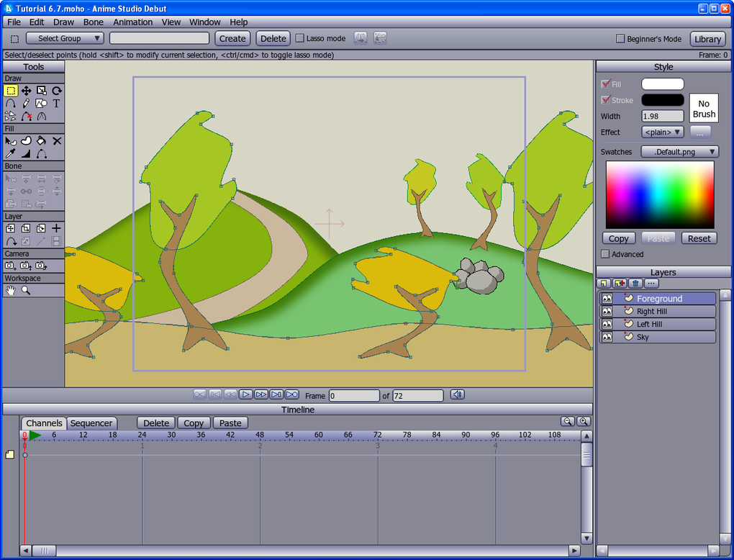Switch to the Sequencer tab
Screen dimensions: 734x560
[x=91, y=423]
